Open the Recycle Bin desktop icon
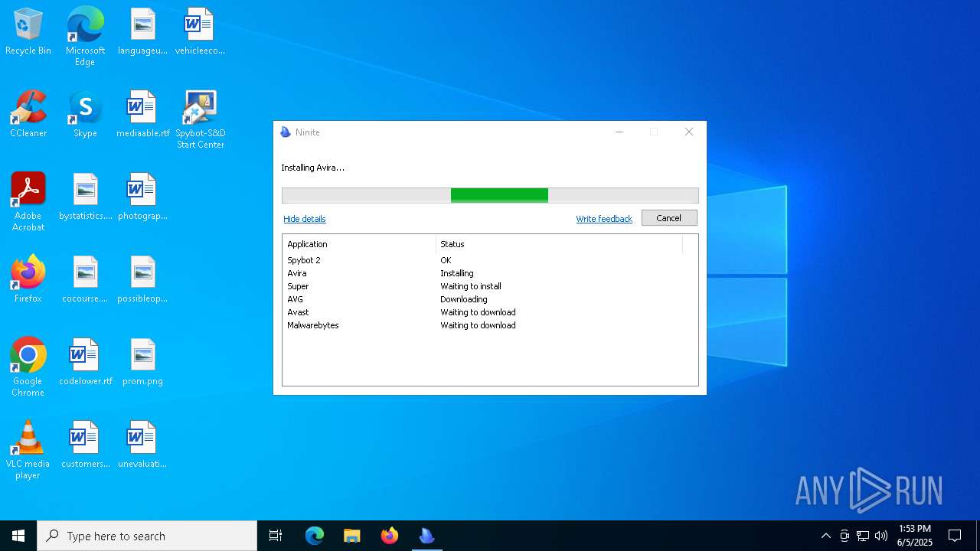 [28, 32]
